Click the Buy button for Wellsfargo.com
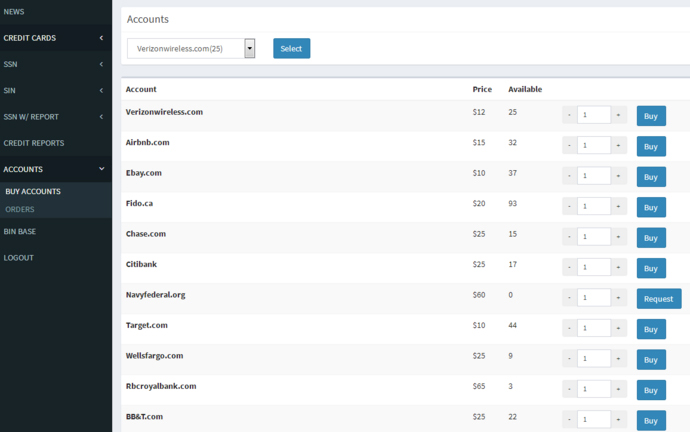690x432 pixels. coord(651,359)
